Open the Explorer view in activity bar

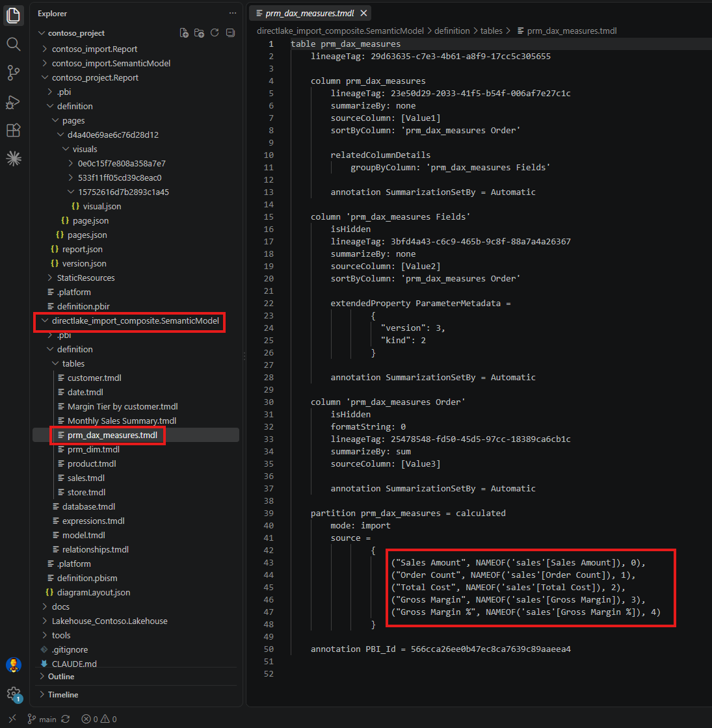[14, 16]
